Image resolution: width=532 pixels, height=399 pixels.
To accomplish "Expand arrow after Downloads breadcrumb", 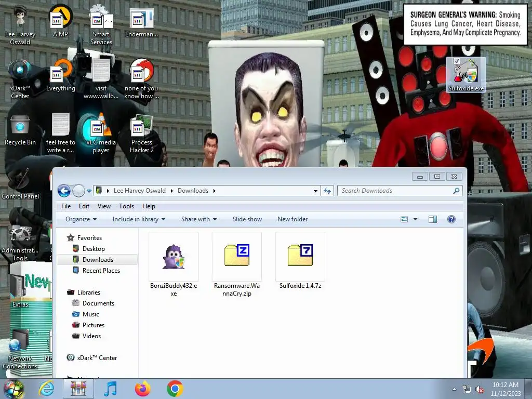I will pos(215,191).
